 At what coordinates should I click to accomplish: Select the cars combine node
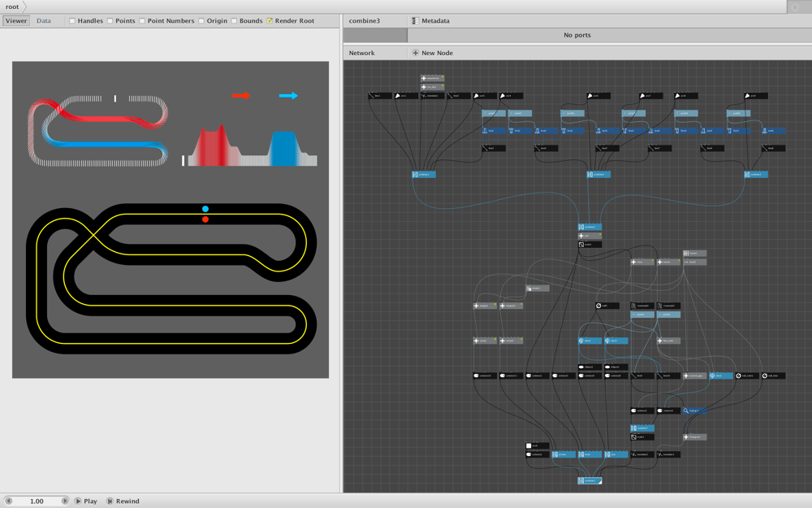pyautogui.click(x=616, y=454)
